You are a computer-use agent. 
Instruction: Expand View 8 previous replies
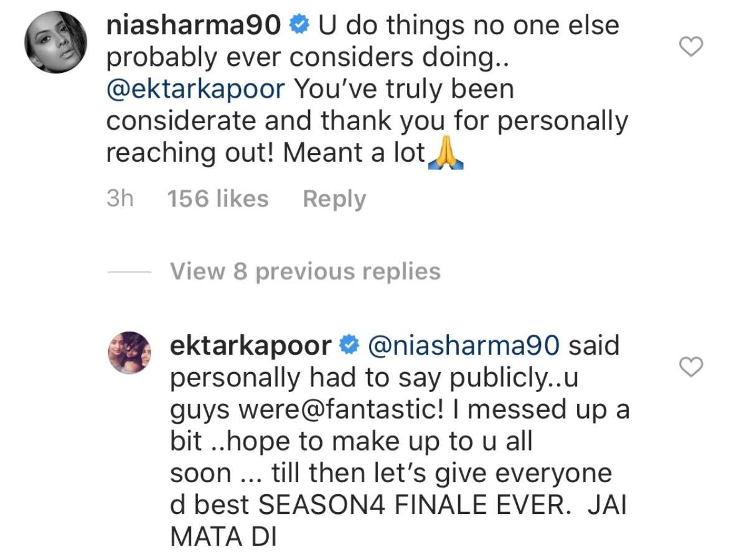pos(305,271)
